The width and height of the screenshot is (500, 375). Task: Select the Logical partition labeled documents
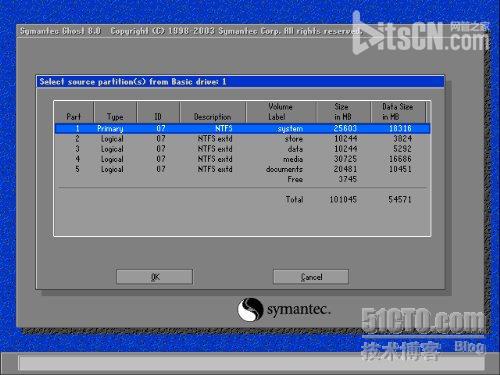(x=242, y=169)
